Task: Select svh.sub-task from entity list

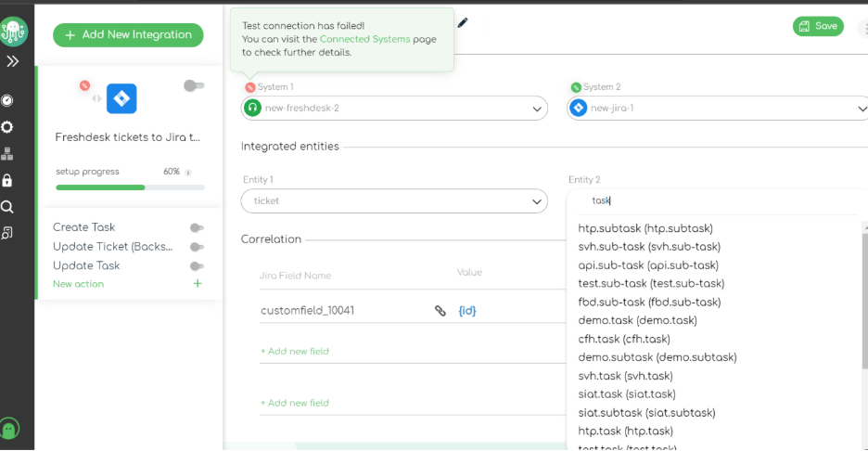Action: click(649, 247)
